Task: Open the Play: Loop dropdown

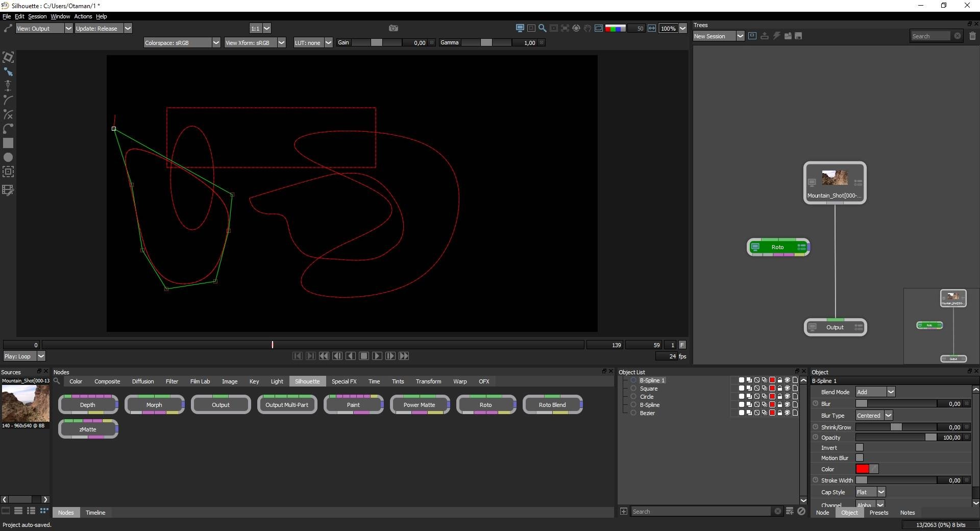Action: 24,356
